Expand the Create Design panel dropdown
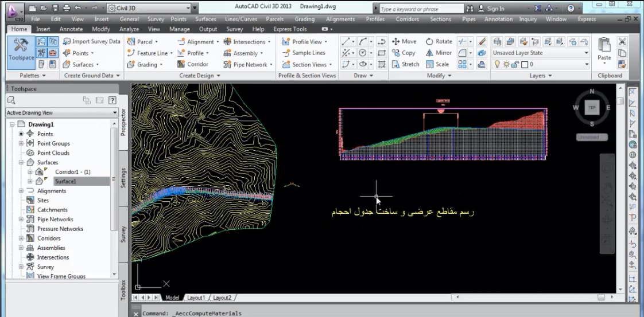The height and width of the screenshot is (317, 644). coord(200,76)
